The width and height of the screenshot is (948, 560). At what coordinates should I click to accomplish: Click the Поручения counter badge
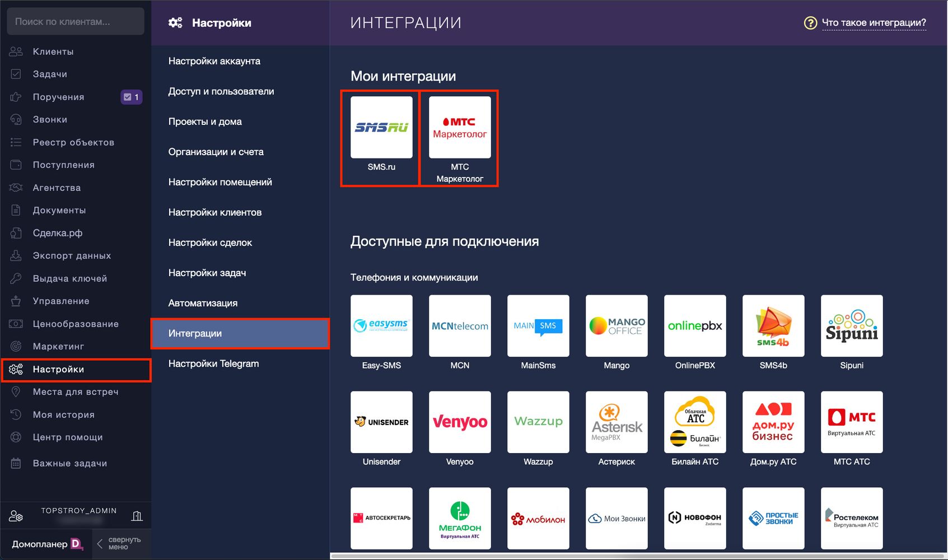(132, 97)
